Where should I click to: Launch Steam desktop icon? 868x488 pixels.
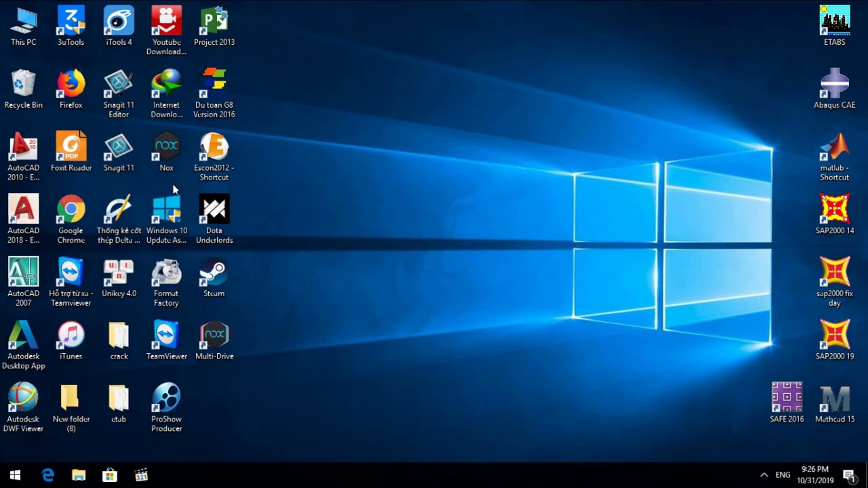coord(214,278)
